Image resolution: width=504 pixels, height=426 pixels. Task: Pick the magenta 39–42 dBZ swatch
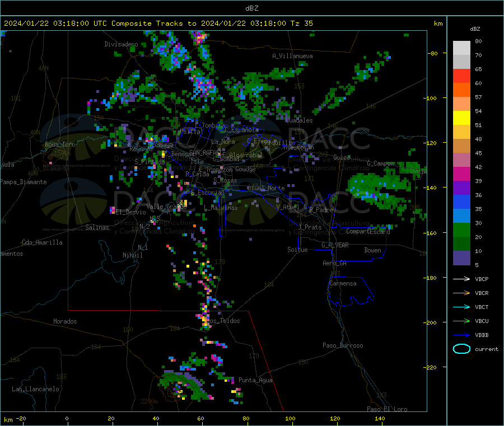461,174
